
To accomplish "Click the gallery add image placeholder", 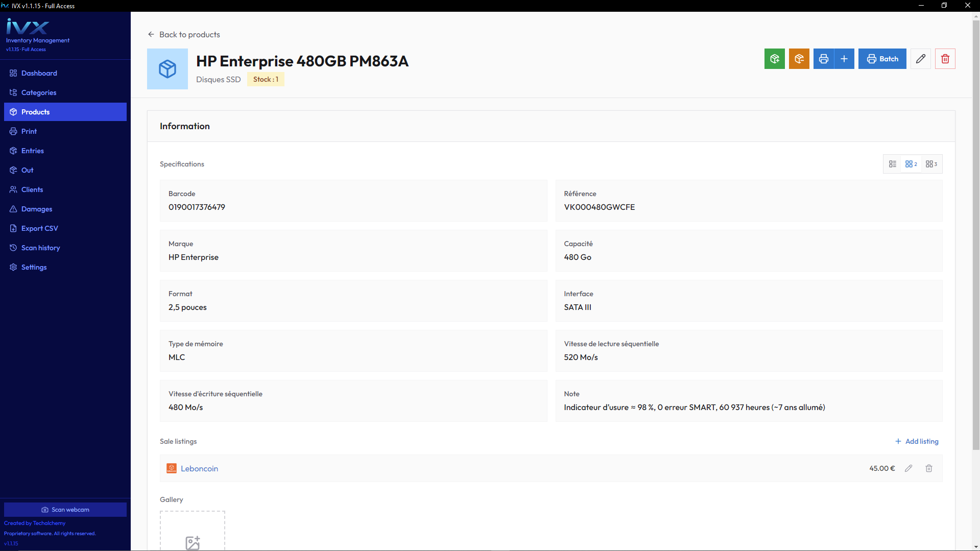I will point(193,531).
